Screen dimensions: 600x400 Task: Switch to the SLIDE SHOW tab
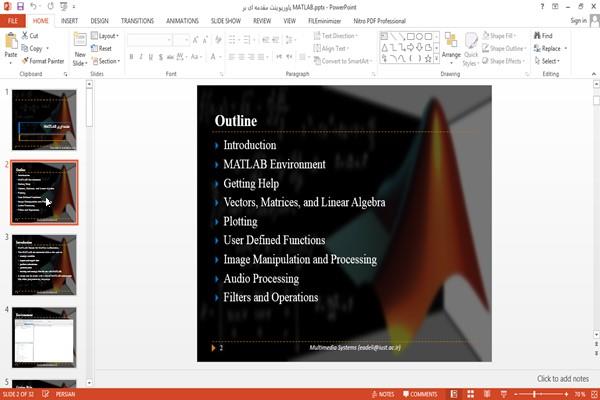(x=226, y=21)
